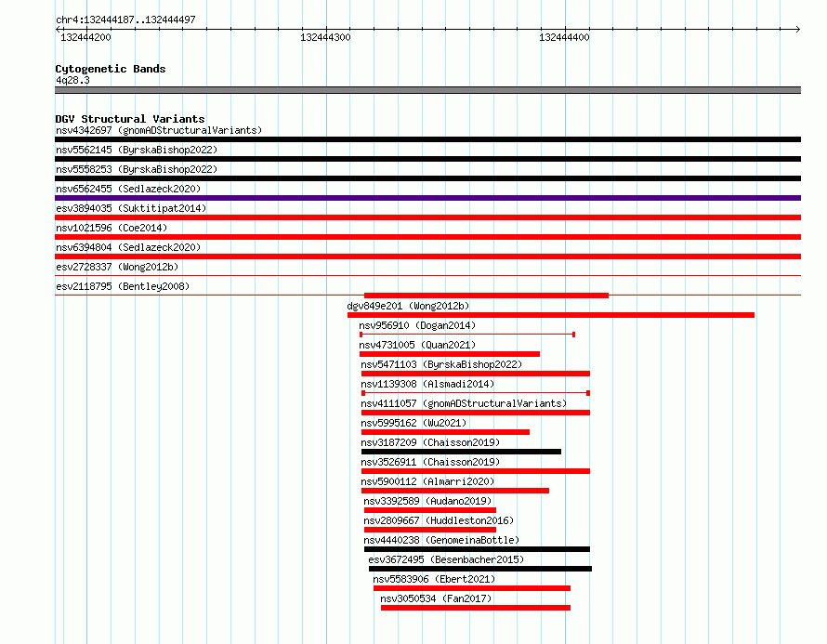Click the gray 4q28.3 cytogenetic band bar
The width and height of the screenshot is (827, 644).
point(427,90)
